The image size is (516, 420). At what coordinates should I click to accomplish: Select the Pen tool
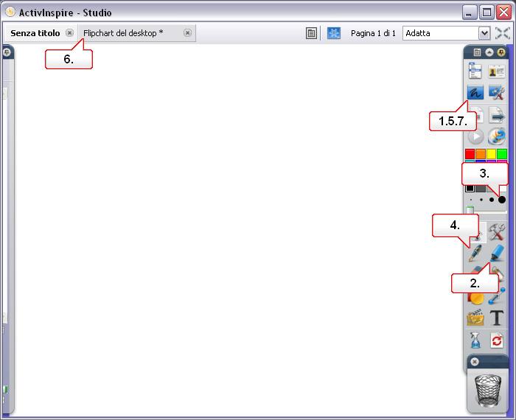[x=475, y=253]
